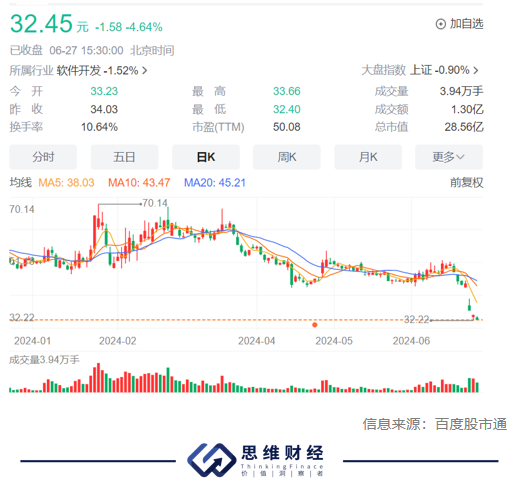Select the 日K tab
Screen dimensions: 511x487
click(206, 157)
